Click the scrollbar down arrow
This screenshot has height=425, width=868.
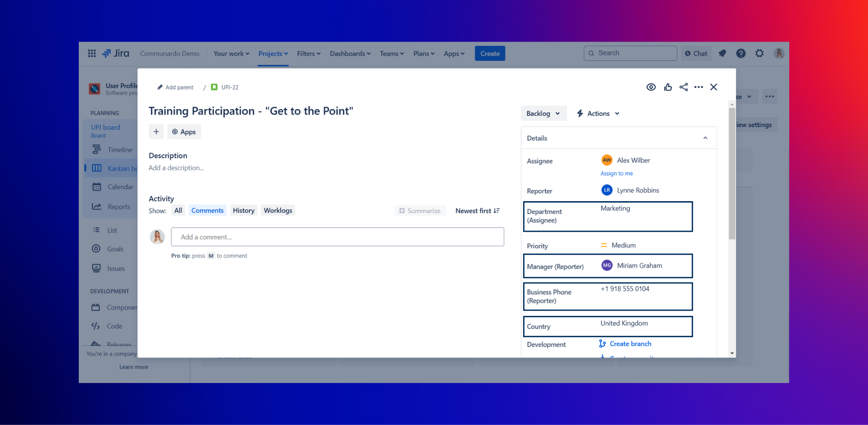pos(732,353)
